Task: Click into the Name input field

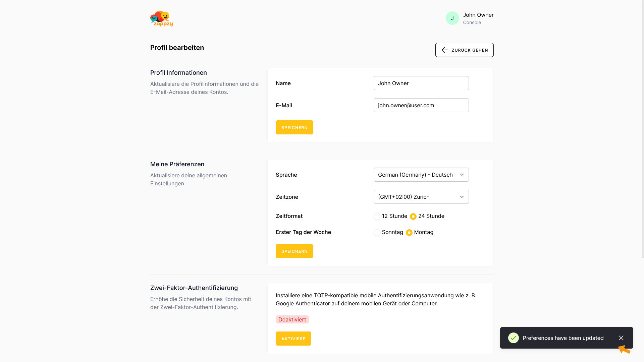Action: (421, 83)
